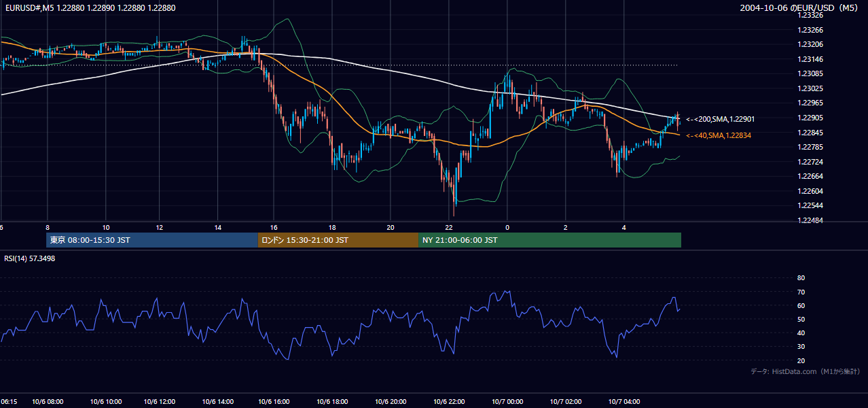Click price axis value 1.23266

(x=810, y=30)
